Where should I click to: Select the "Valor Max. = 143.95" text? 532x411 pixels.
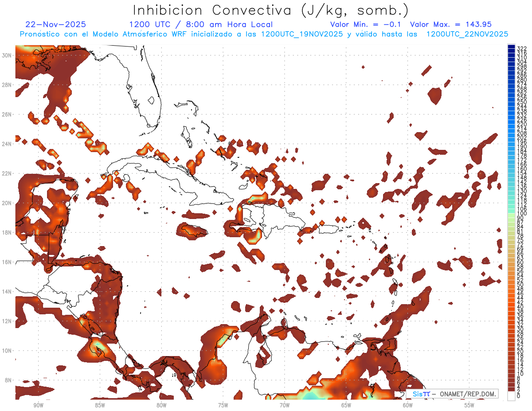[x=451, y=24]
